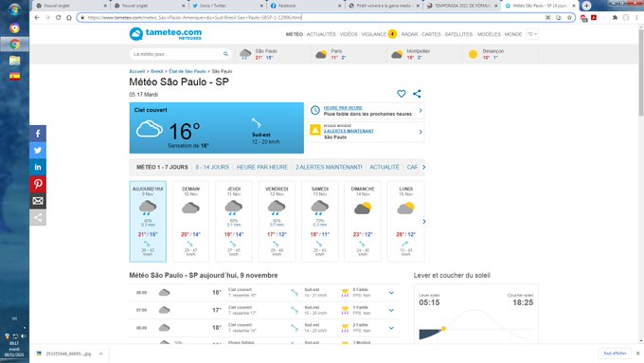644x363 pixels.
Task: Click the tameteo.com logo
Action: tap(166, 34)
